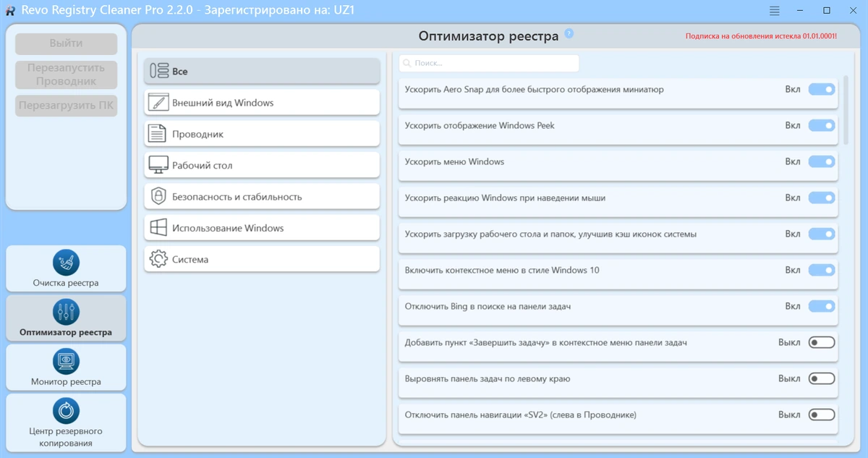Click the Windows logo icon for Использование Windows

158,228
